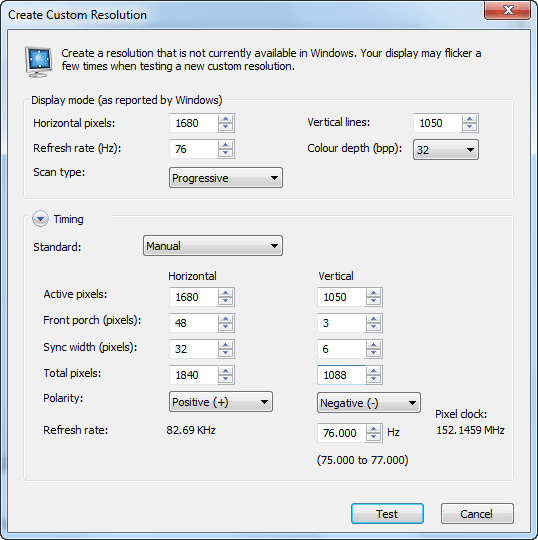Increase vertical Active pixels value
538x540 pixels.
point(374,293)
